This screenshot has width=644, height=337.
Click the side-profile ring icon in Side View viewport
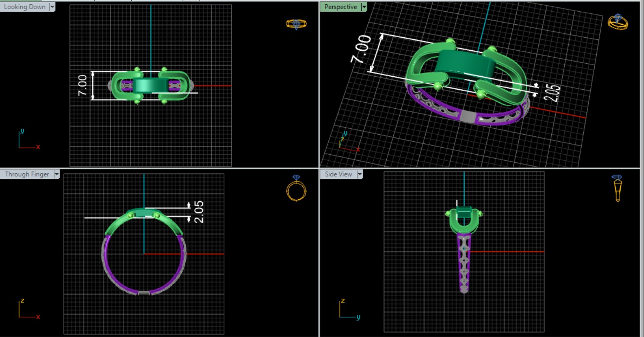click(617, 188)
